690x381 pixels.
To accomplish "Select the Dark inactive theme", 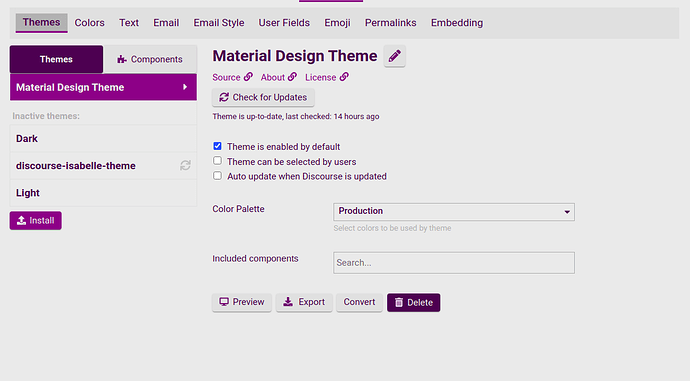I will 103,139.
